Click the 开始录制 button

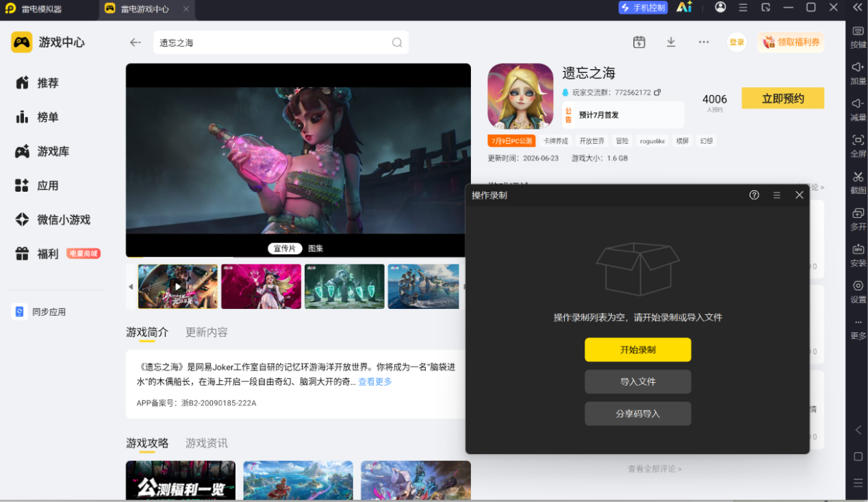[x=638, y=349]
